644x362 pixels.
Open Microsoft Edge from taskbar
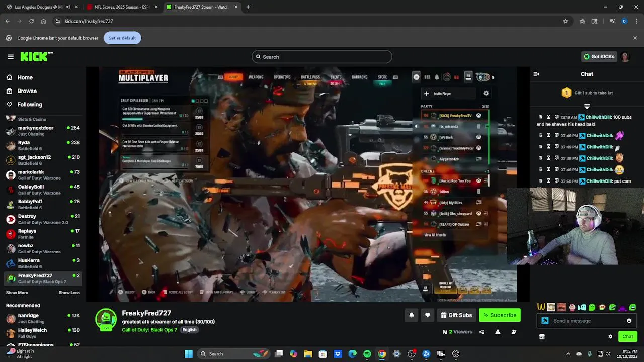[353, 354]
